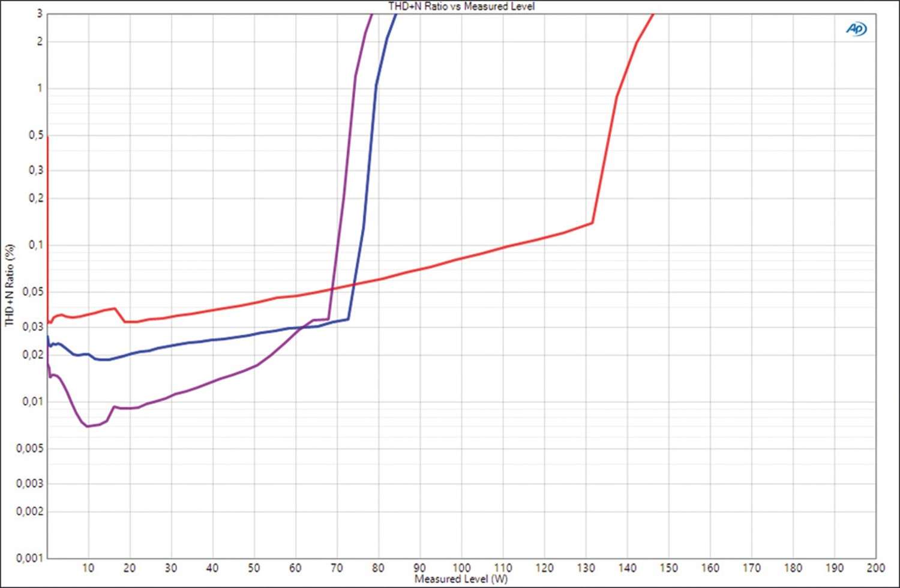Click the y-axis value 0,5
900x588 pixels.
(x=36, y=136)
